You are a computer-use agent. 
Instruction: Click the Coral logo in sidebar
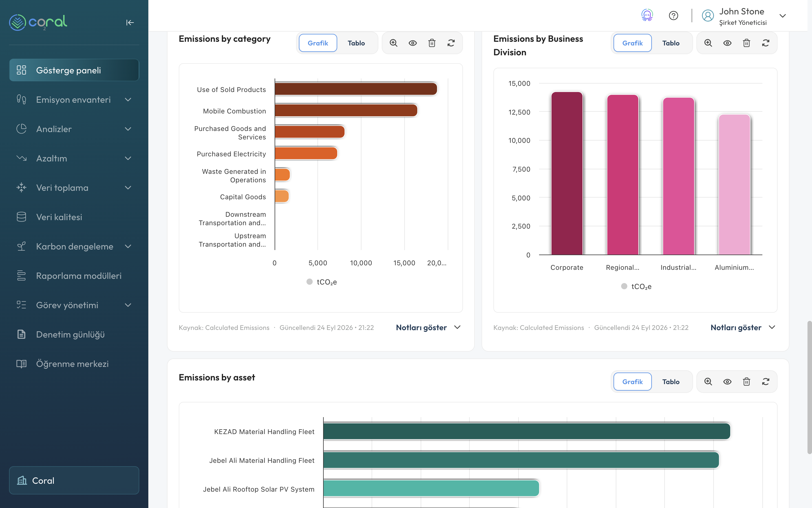38,22
